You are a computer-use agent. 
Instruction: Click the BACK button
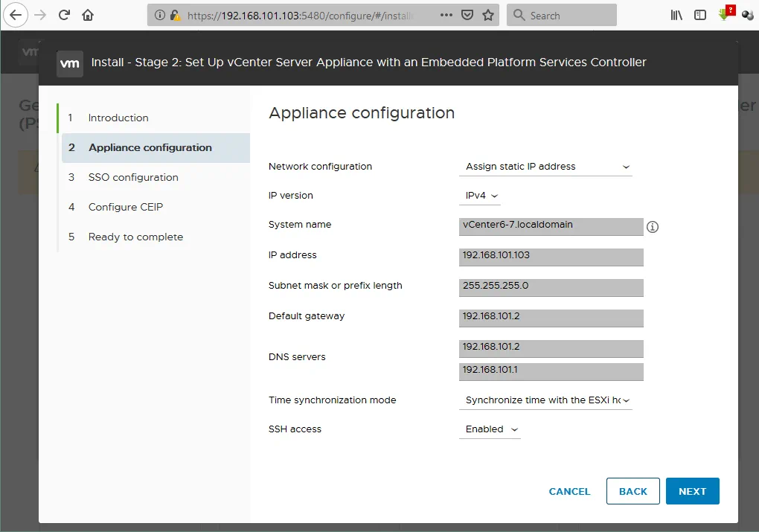632,491
